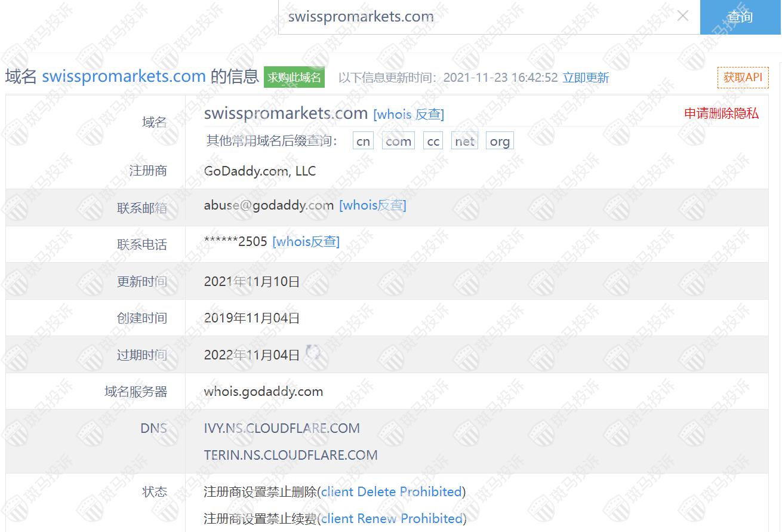Open whois反查 for the contact phone
The height and width of the screenshot is (532, 782).
click(x=306, y=242)
